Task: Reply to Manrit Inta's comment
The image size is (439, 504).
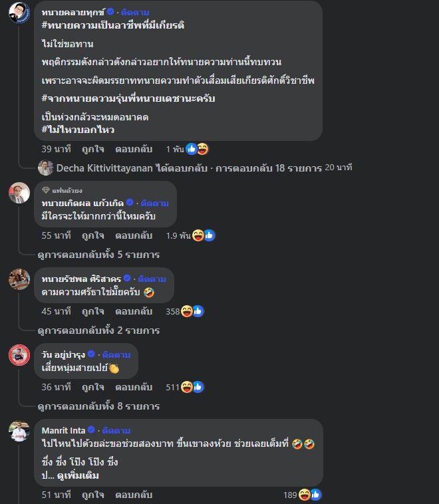Action: [x=134, y=495]
